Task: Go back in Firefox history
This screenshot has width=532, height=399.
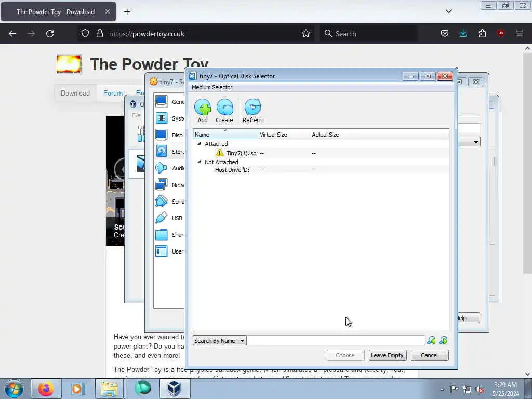Action: point(12,34)
